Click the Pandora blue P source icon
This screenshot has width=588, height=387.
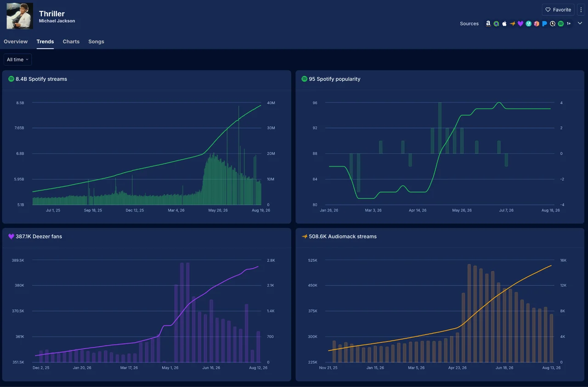544,23
